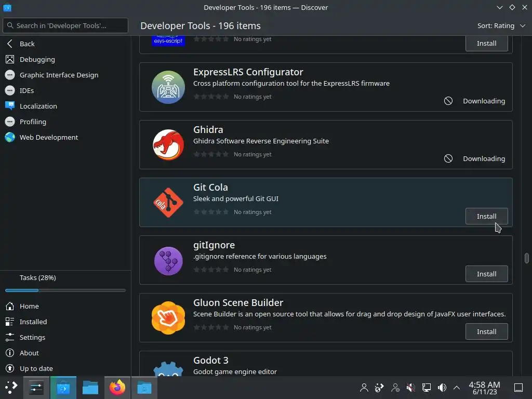532x399 pixels.
Task: Open the Installed apps page
Action: 65,322
